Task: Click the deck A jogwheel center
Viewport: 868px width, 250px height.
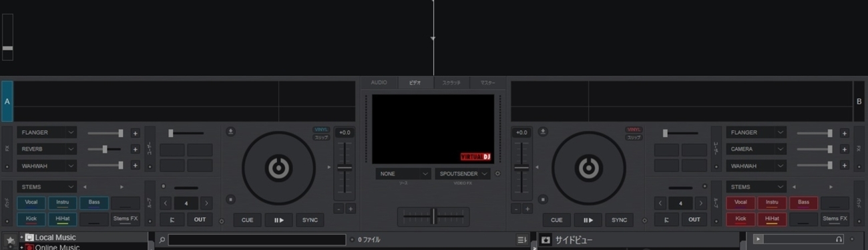Action: point(278,168)
